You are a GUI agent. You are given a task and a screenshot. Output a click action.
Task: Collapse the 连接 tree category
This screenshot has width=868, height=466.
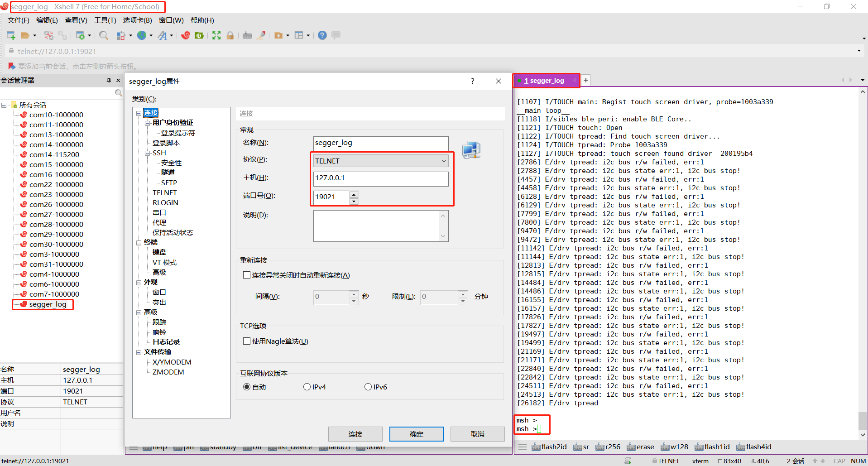[139, 113]
